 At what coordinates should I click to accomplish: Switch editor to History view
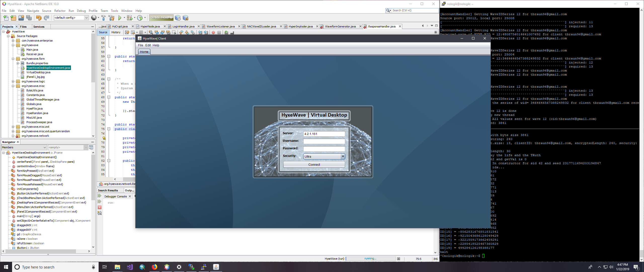116,32
